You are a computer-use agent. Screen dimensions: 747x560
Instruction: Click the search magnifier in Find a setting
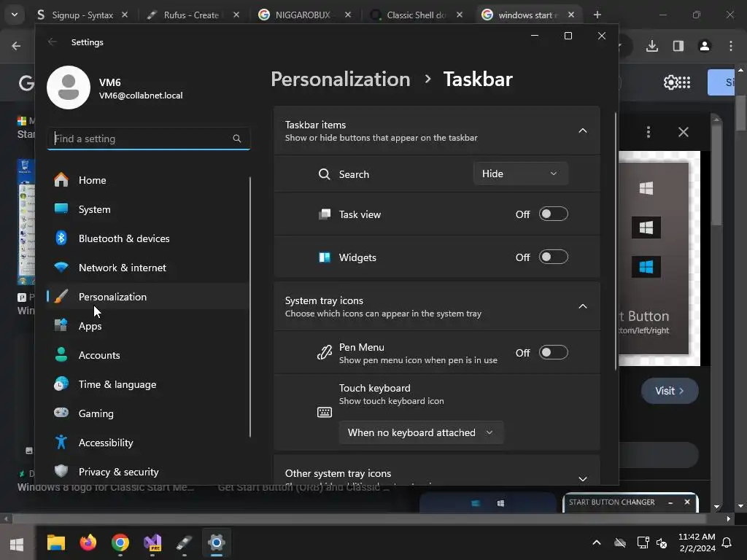coord(237,139)
